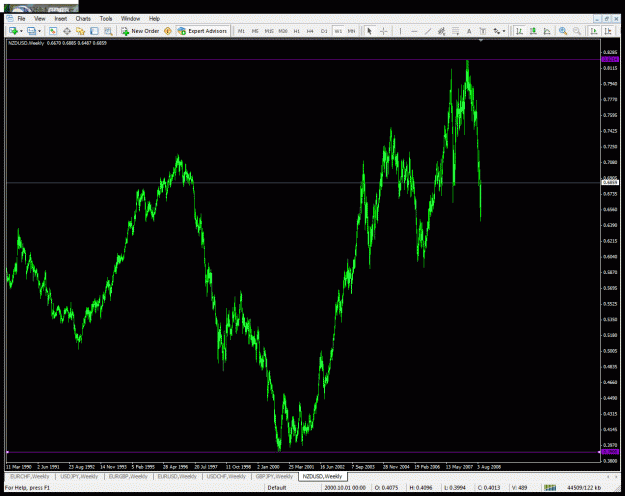Toggle the Chart Shift icon
The height and width of the screenshot is (496, 625).
608,31
